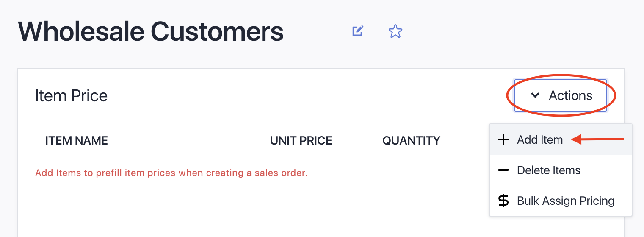Click the Item Price section heading

71,96
